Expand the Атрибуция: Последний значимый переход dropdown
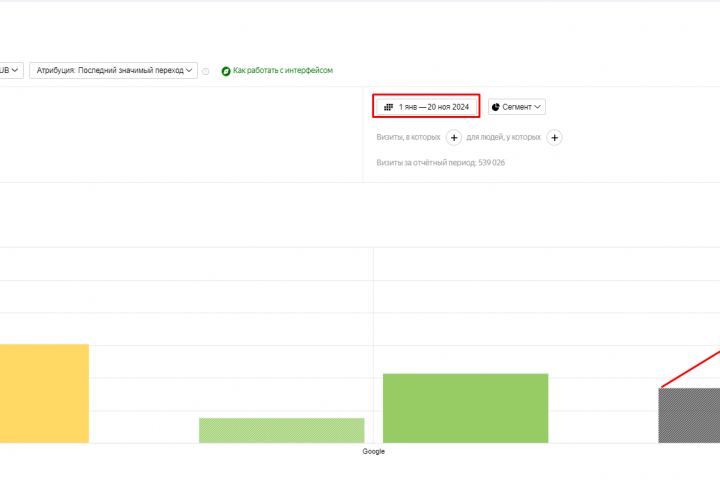The height and width of the screenshot is (480, 720). pos(113,70)
